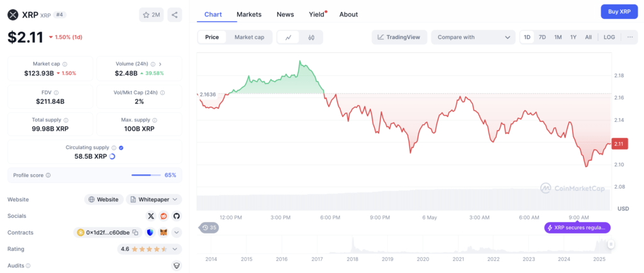Click the 65% profile score value
644x273 pixels.
click(x=170, y=175)
